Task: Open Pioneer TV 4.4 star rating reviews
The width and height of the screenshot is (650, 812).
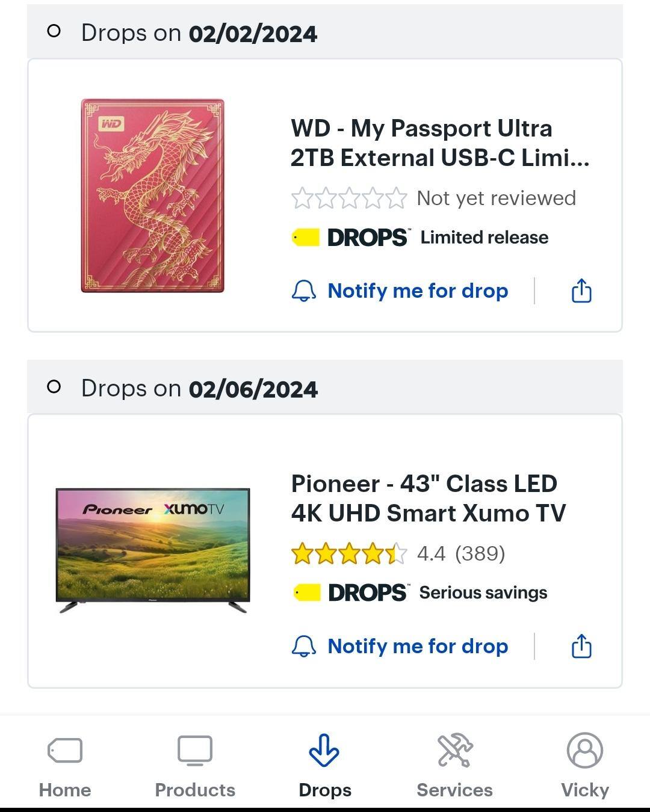Action: click(x=397, y=553)
